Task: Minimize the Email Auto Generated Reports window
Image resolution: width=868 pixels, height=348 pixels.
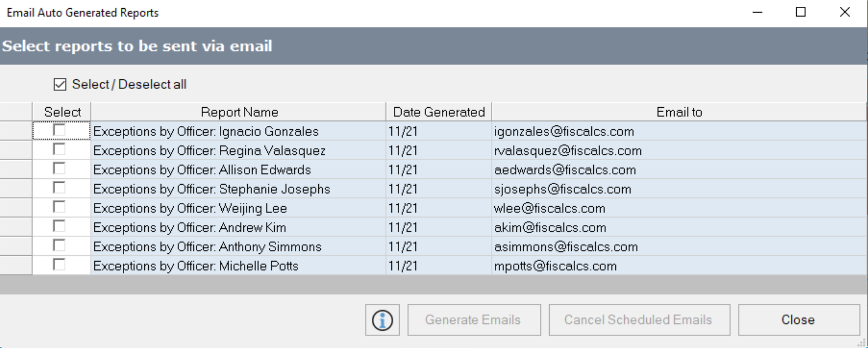Action: click(757, 12)
